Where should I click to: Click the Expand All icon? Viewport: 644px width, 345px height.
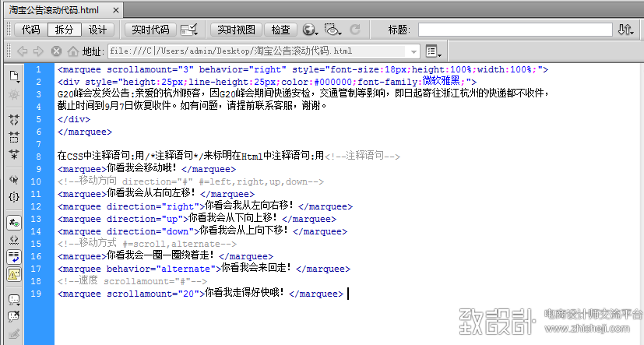click(14, 154)
